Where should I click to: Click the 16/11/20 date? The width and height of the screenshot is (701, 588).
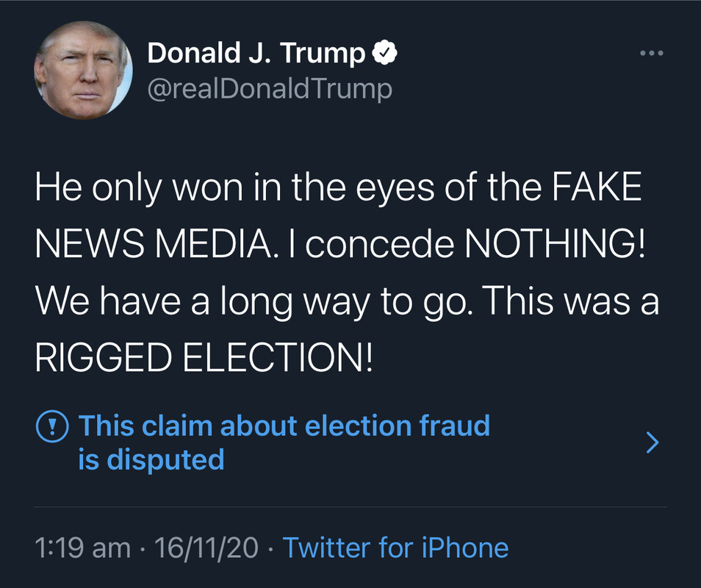pos(206,548)
